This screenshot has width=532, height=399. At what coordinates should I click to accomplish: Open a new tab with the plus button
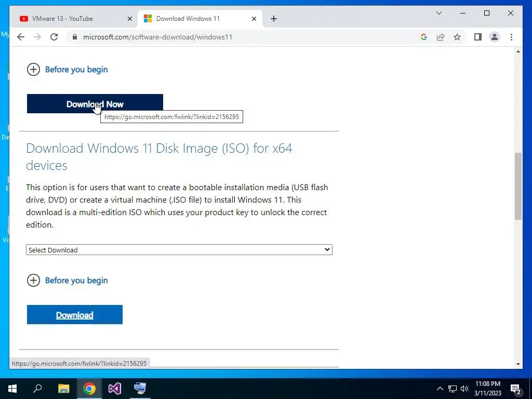274,19
